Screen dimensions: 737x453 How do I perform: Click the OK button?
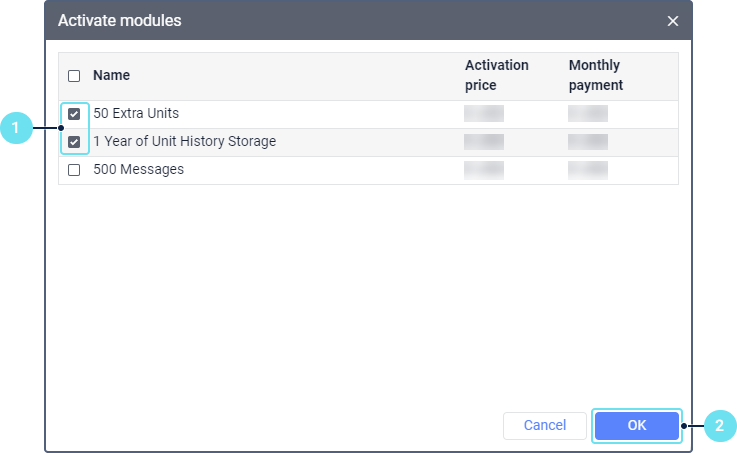tap(637, 425)
